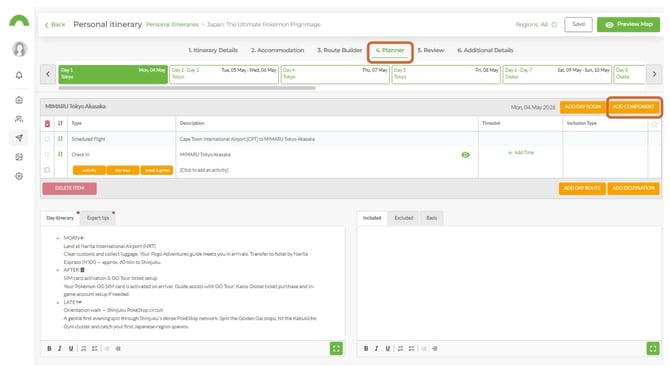
Task: Click reorder handle for Scheduled Flight row
Action: (x=60, y=139)
